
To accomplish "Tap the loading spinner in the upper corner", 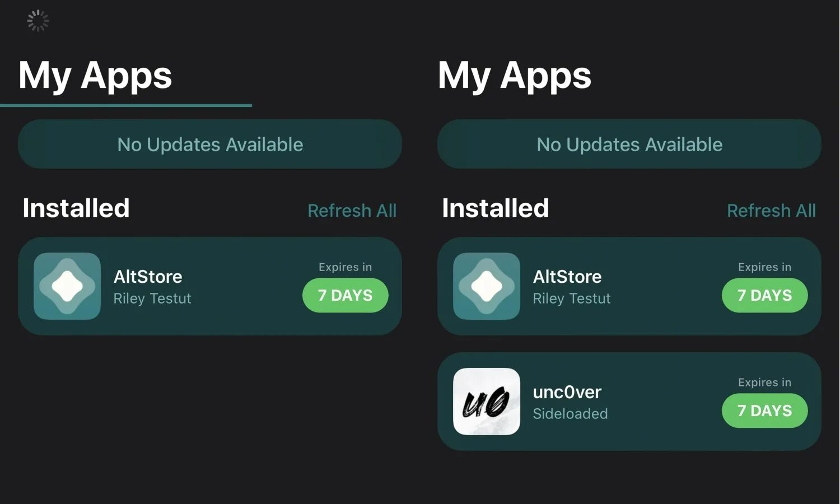I will click(38, 21).
